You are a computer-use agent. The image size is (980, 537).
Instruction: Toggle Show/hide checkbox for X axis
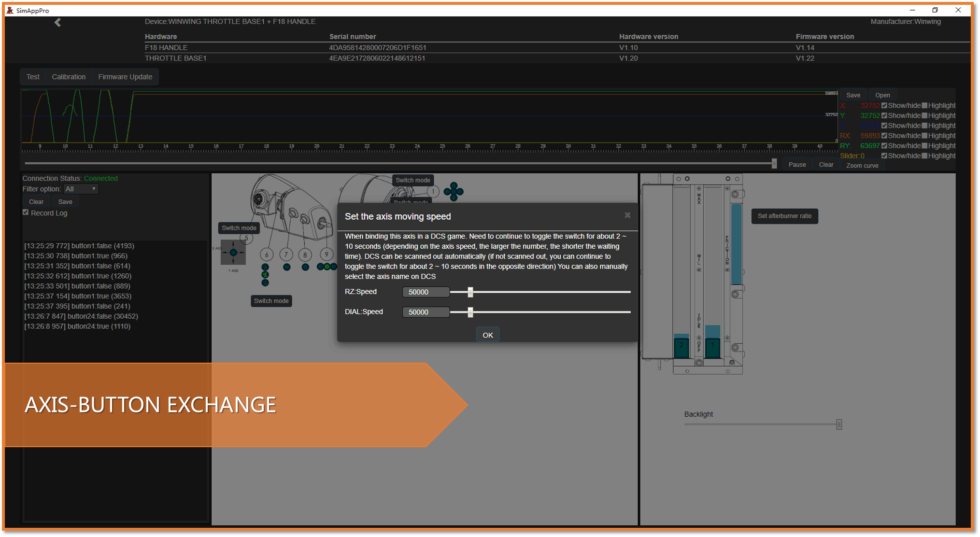884,105
